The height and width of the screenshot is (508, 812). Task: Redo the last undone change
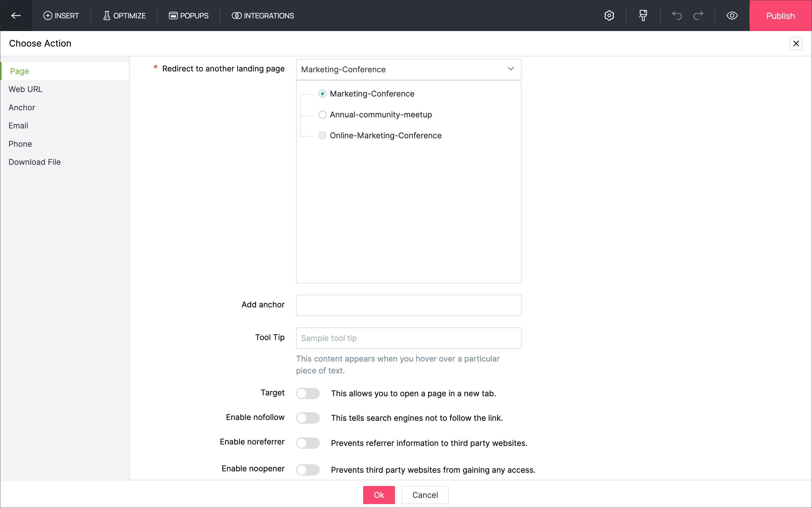698,16
